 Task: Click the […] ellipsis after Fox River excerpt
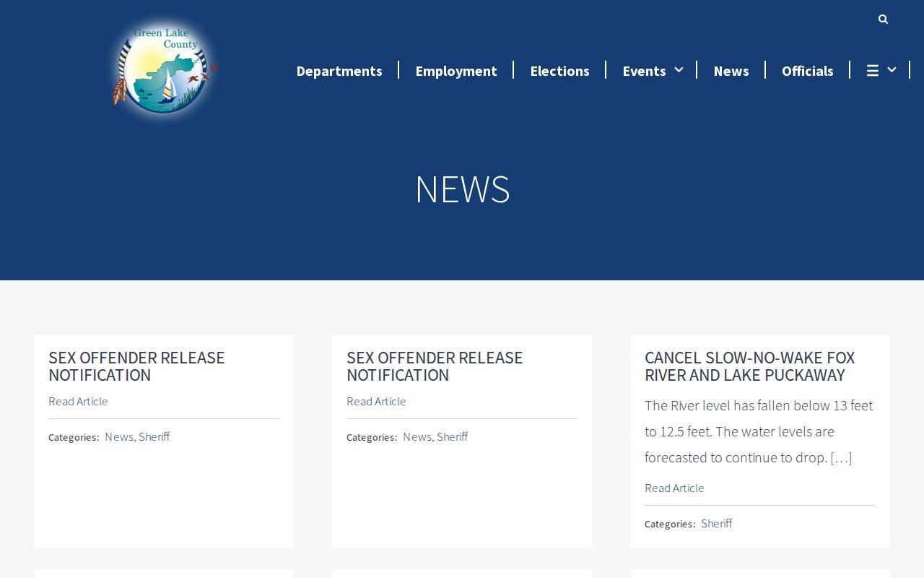(841, 457)
